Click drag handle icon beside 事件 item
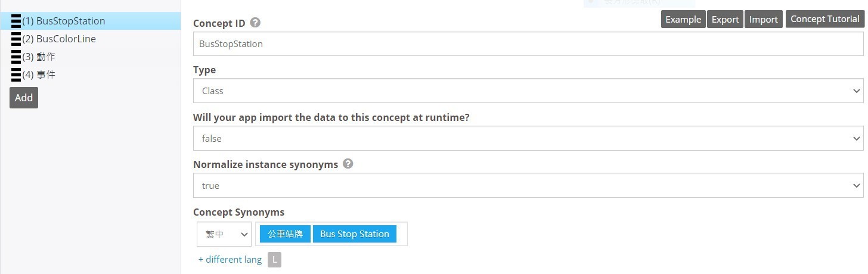 (16, 75)
